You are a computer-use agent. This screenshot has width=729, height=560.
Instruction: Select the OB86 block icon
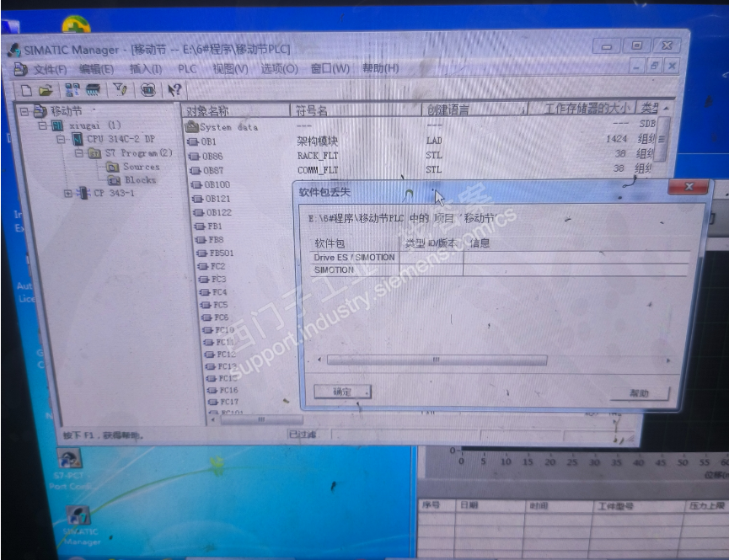pos(195,157)
